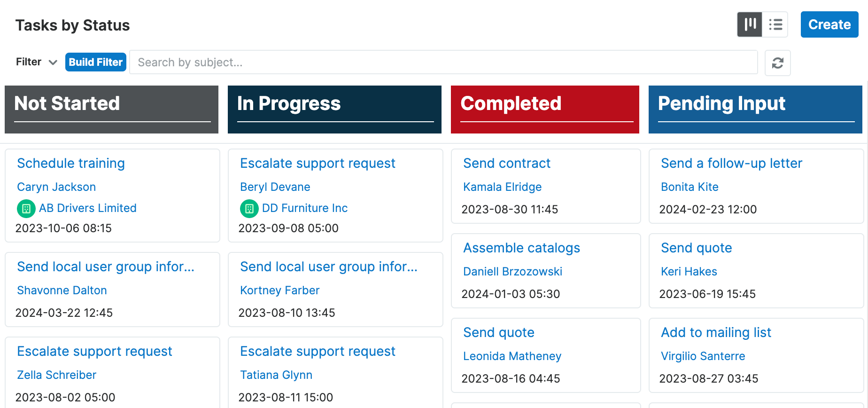Click the refresh icon beside the search bar
Image resolution: width=868 pixels, height=408 pixels.
pos(777,63)
